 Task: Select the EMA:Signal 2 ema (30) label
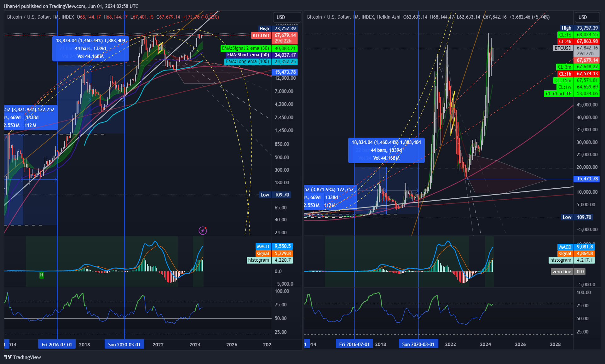point(259,48)
